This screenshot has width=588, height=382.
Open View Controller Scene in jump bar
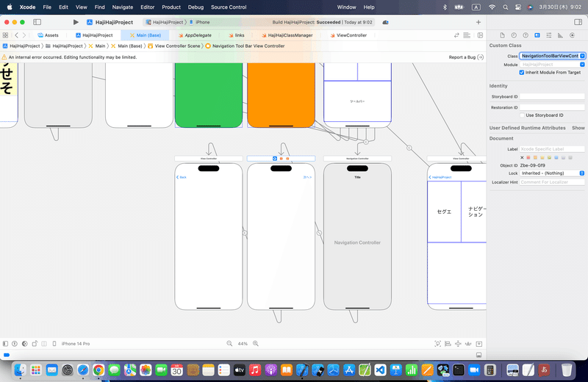click(x=174, y=46)
